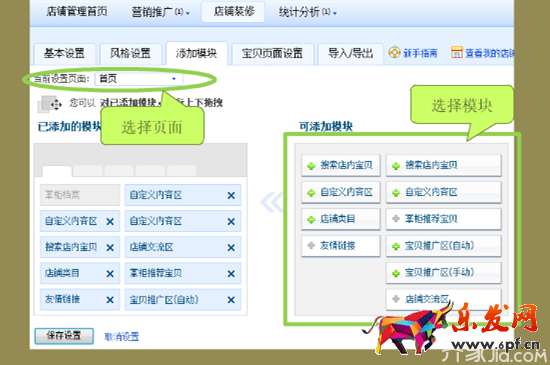Open 店铺管理首页 in the top menu
This screenshot has width=550, height=365.
pos(77,12)
